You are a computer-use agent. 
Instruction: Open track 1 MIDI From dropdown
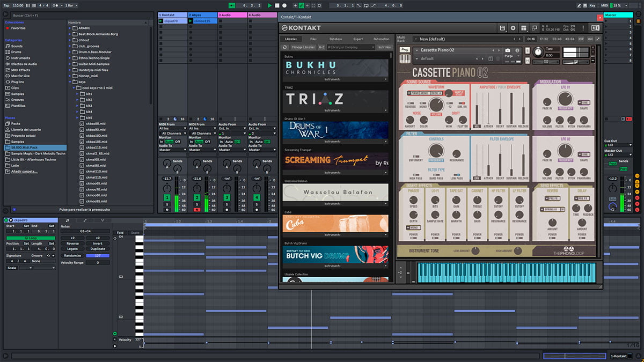[x=172, y=129]
